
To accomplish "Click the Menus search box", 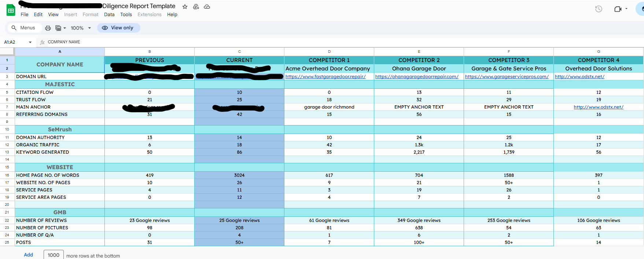I will click(24, 28).
